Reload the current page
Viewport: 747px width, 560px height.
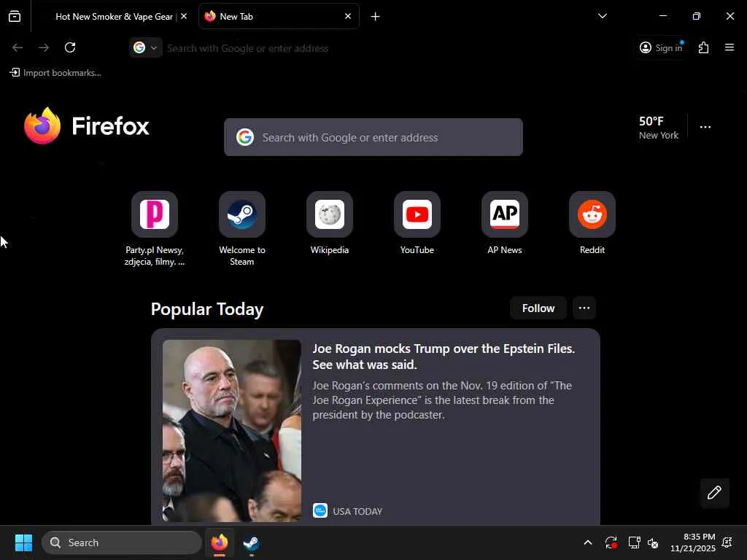(x=70, y=47)
